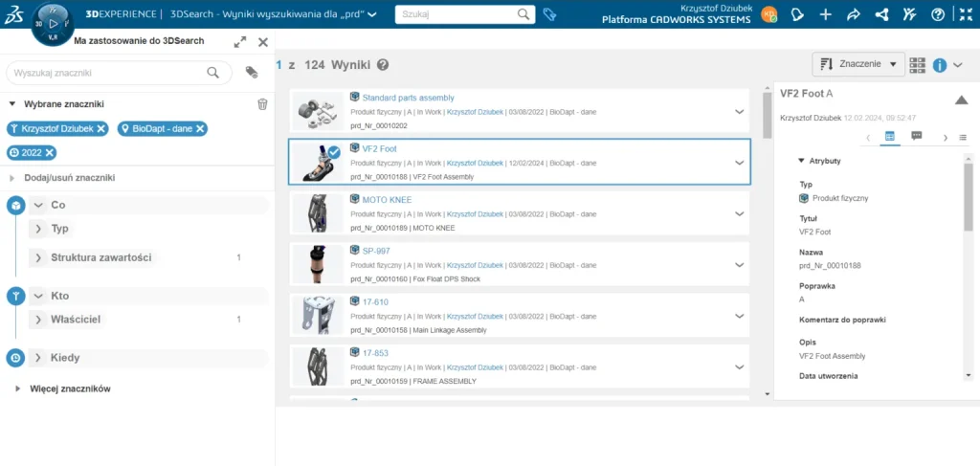Click the Co category cube icon
The height and width of the screenshot is (466, 980).
[x=15, y=205]
